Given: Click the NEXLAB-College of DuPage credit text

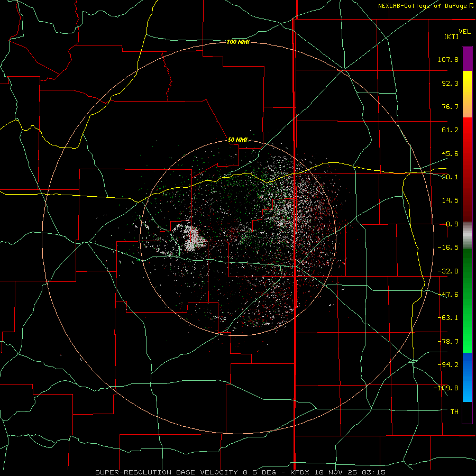Looking at the screenshot, I should [425, 6].
